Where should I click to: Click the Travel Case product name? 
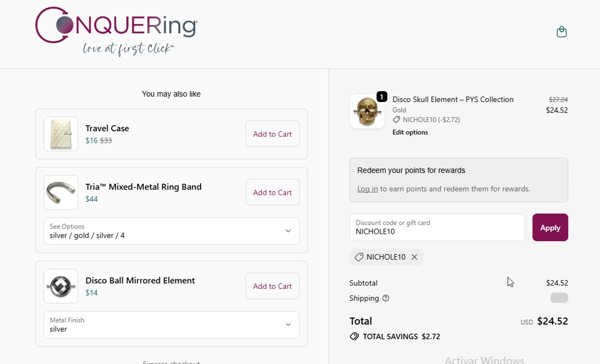[107, 128]
